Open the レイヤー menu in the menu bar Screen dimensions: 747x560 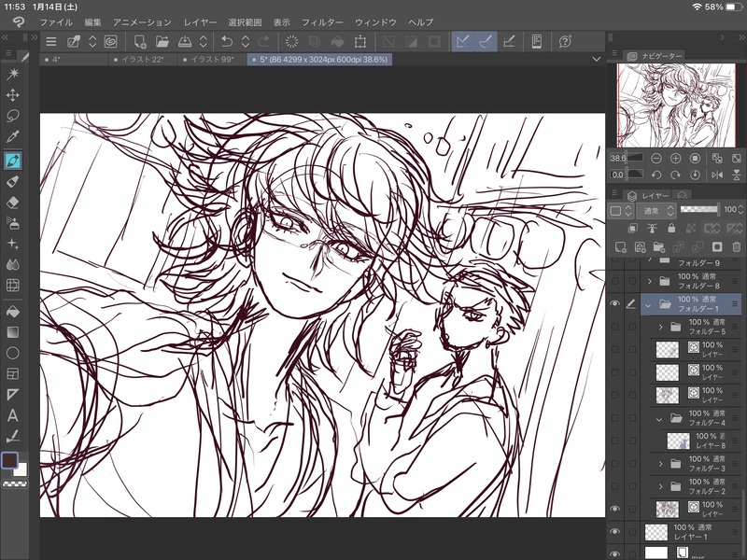[x=201, y=21]
